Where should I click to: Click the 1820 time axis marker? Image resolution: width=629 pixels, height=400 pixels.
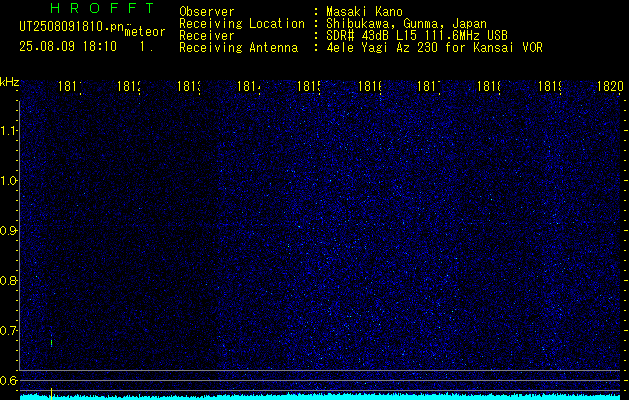(610, 86)
